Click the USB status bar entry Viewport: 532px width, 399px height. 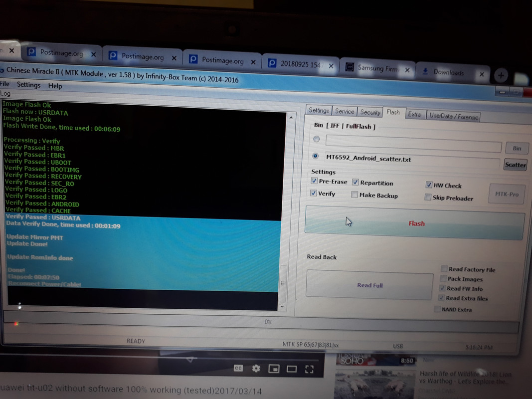pyautogui.click(x=398, y=346)
